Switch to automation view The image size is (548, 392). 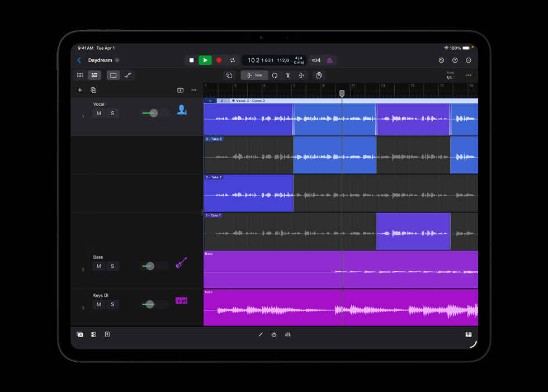pos(128,75)
